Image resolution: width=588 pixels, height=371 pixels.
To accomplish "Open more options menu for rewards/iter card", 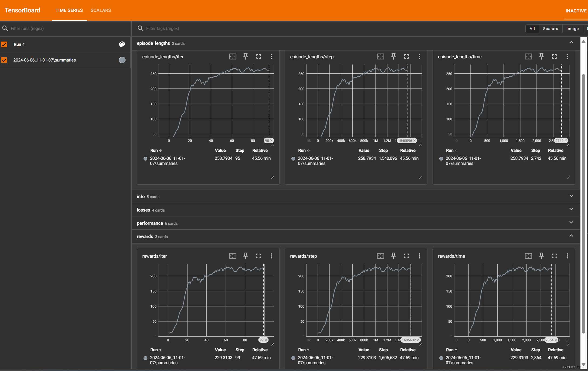I will coord(271,256).
